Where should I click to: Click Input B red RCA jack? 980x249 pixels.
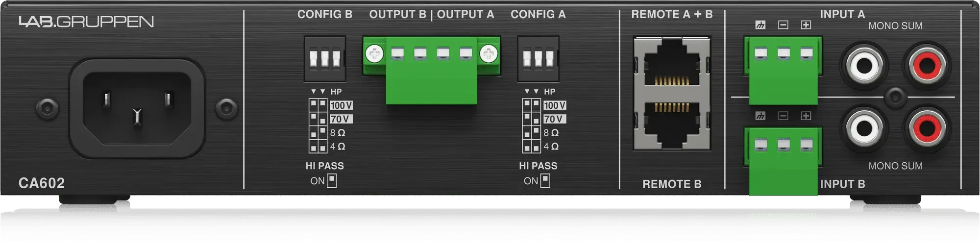[927, 128]
